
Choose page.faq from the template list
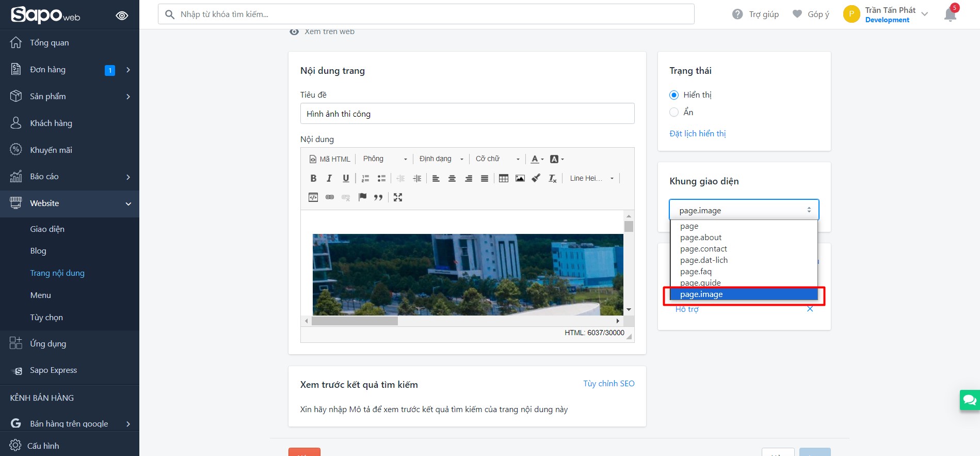pyautogui.click(x=744, y=272)
